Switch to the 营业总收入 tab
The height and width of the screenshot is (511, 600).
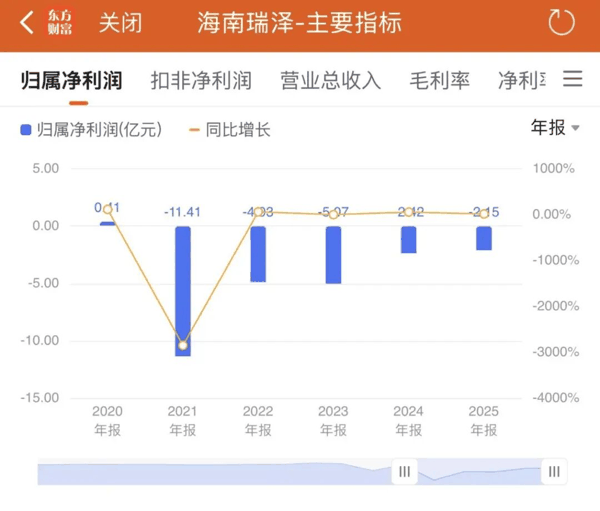(331, 80)
